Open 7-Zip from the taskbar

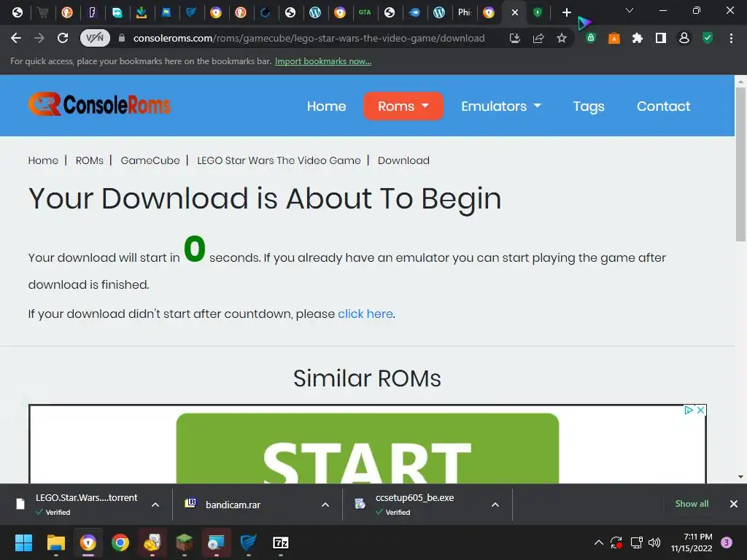pyautogui.click(x=281, y=542)
